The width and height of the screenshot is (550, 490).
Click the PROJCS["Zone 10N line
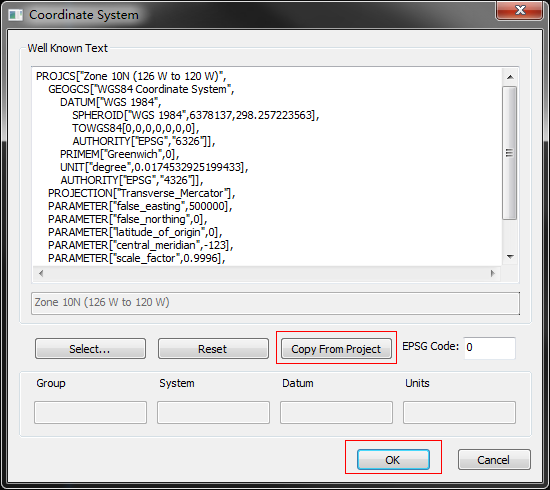click(131, 76)
